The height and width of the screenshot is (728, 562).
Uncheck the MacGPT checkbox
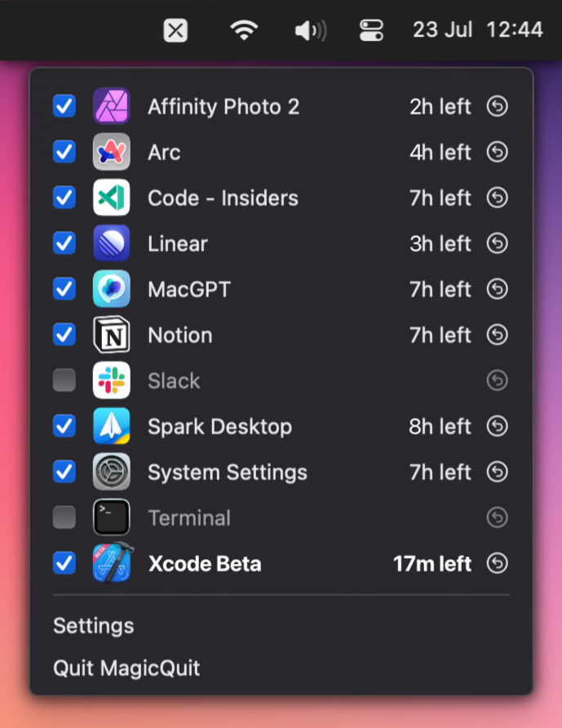[x=64, y=289]
